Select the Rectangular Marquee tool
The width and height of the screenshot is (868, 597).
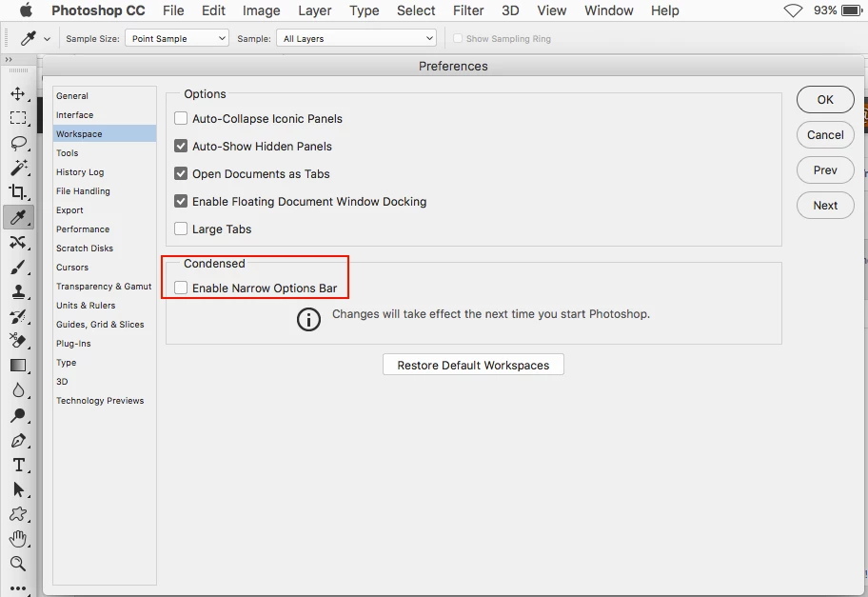pos(18,118)
